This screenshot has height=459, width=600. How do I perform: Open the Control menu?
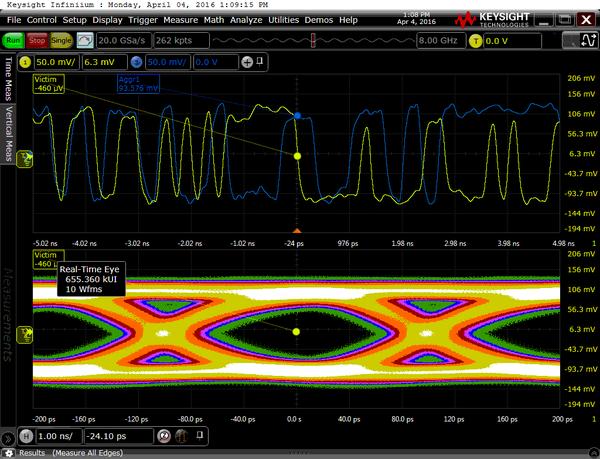(x=42, y=20)
